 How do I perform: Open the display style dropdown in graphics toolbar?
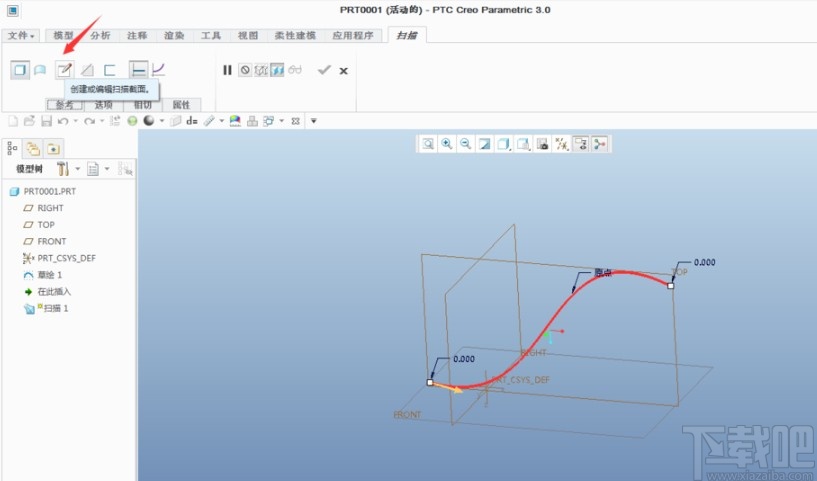coord(504,144)
